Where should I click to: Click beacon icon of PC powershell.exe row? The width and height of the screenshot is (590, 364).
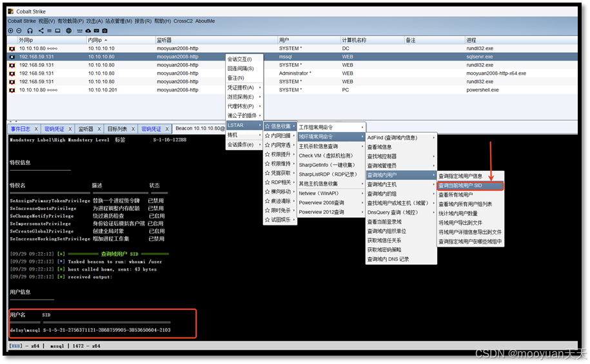point(12,90)
